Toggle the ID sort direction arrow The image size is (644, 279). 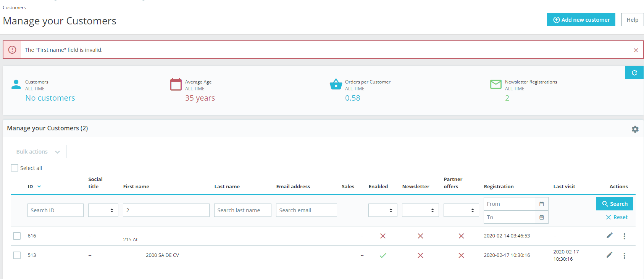click(39, 186)
